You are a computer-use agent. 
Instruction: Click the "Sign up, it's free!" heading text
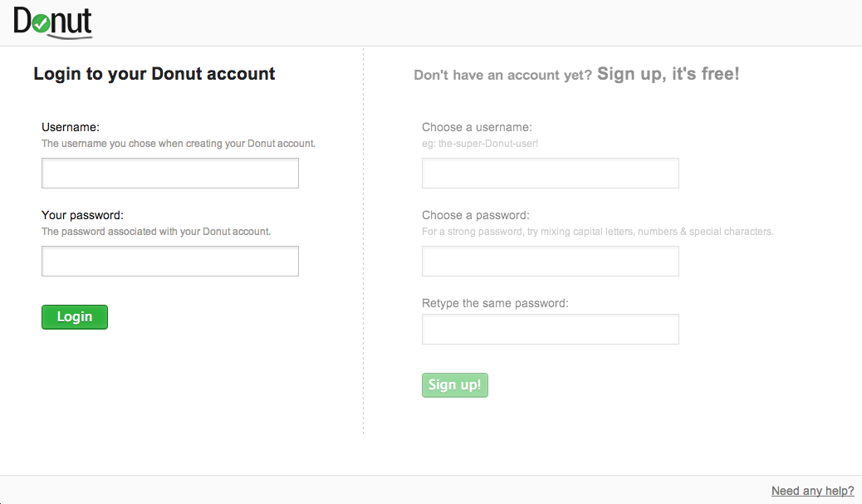[x=668, y=74]
